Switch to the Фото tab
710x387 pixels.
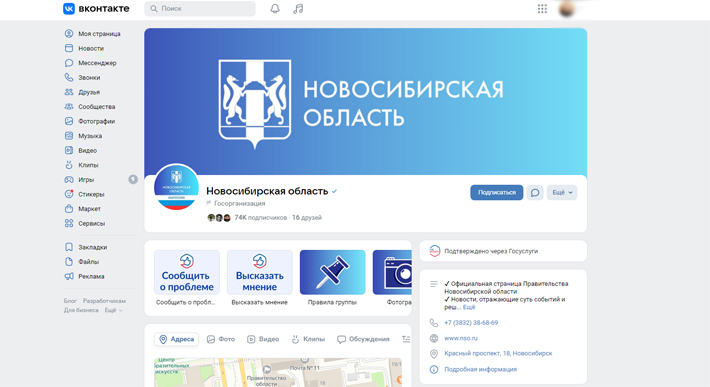221,339
